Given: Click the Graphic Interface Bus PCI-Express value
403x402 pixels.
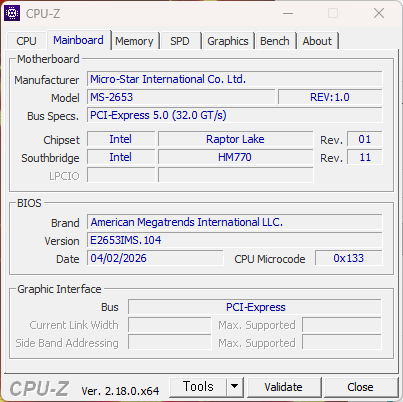Looking at the screenshot, I should [x=255, y=307].
